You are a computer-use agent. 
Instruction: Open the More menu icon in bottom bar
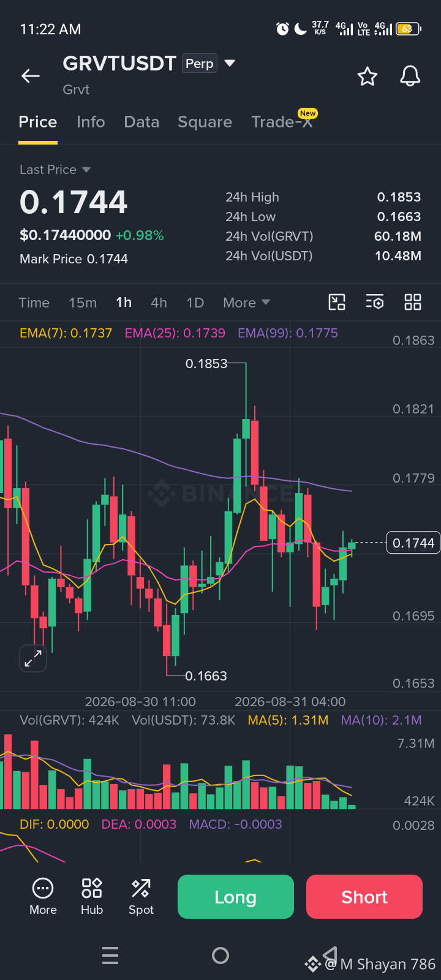[x=43, y=897]
